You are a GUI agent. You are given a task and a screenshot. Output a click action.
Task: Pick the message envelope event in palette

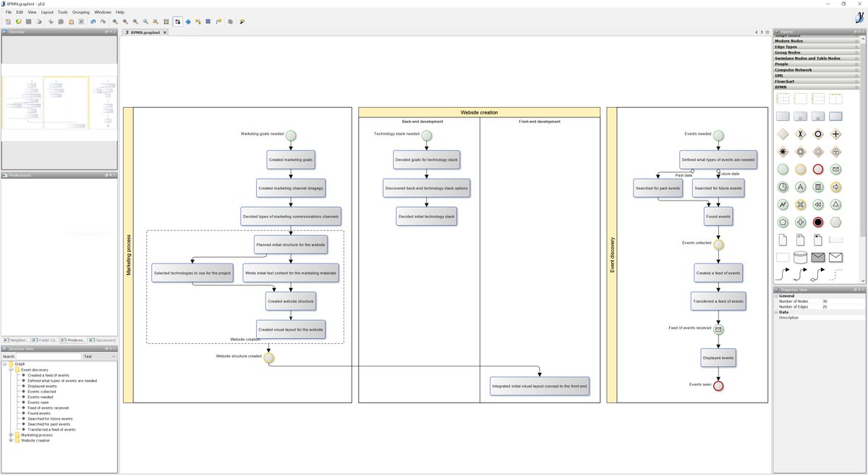(x=835, y=169)
